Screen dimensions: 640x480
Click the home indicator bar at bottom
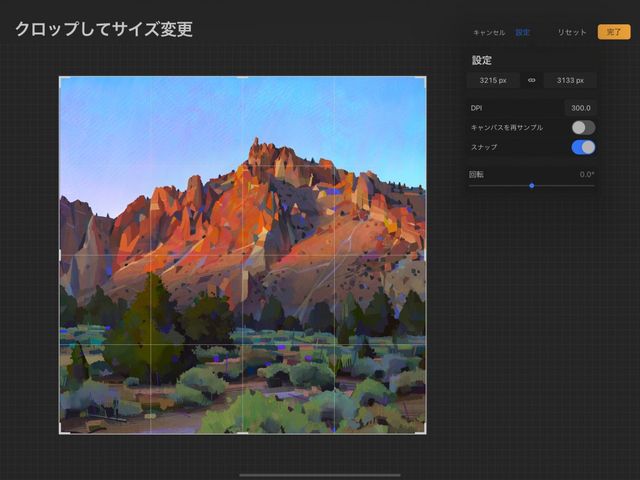[320, 475]
